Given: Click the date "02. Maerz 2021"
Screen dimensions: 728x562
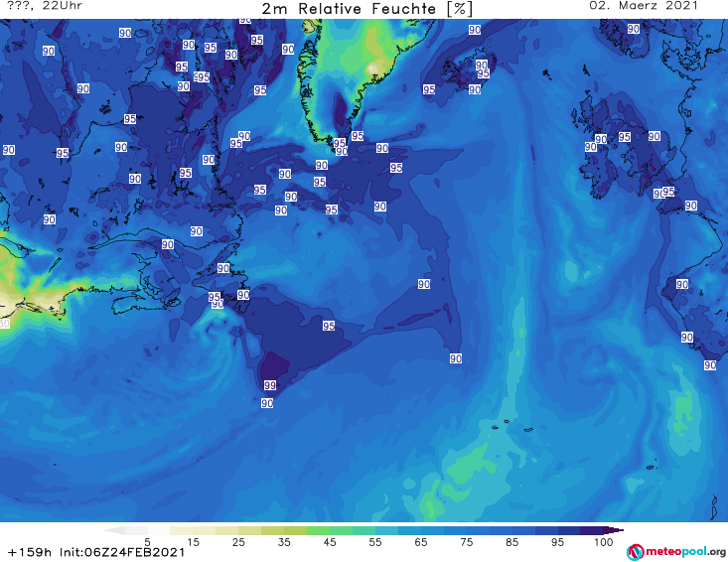Looking at the screenshot, I should pos(644,6).
